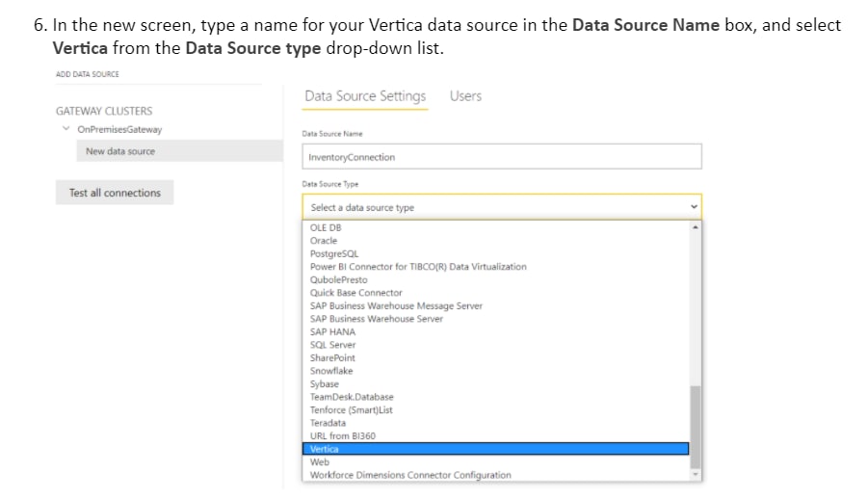This screenshot has width=868, height=498.
Task: Click the list scrollbar down arrow
Action: (x=696, y=475)
